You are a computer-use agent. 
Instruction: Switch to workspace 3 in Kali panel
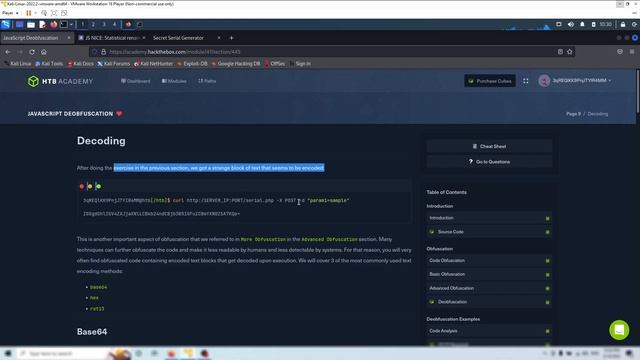click(104, 24)
